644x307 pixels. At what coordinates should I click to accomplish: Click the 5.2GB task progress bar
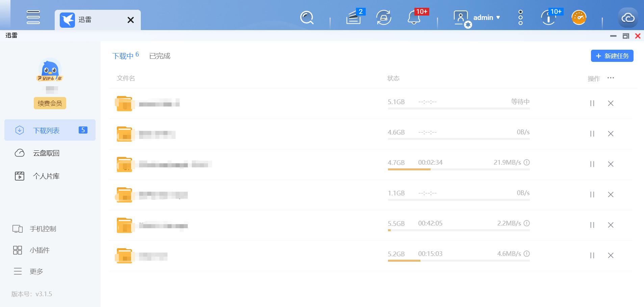pos(459,261)
